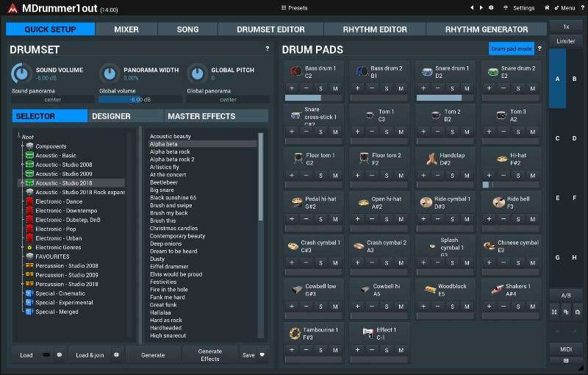Click the Crash cymbal 1 icon
Screen dimensions: 588x375
pyautogui.click(x=293, y=246)
